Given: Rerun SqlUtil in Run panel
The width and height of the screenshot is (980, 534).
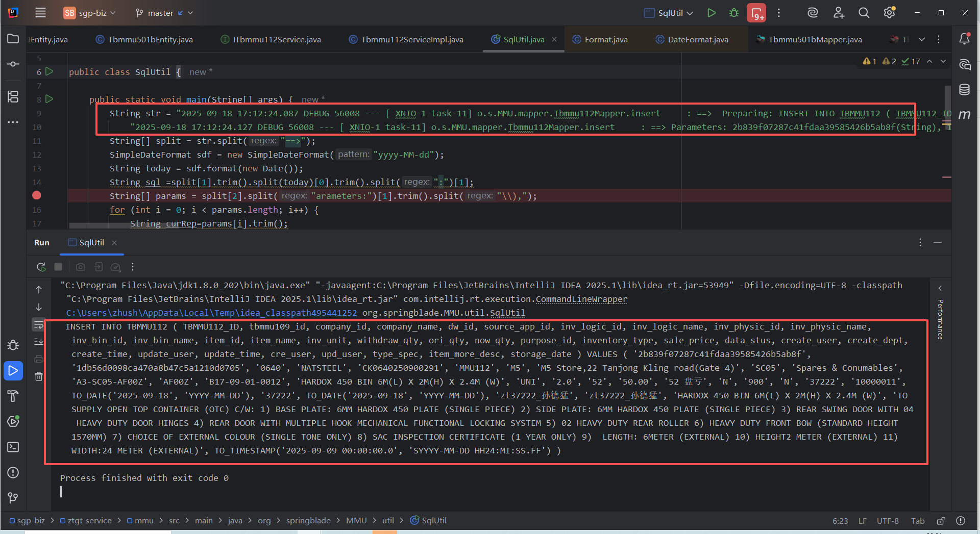Looking at the screenshot, I should point(41,267).
